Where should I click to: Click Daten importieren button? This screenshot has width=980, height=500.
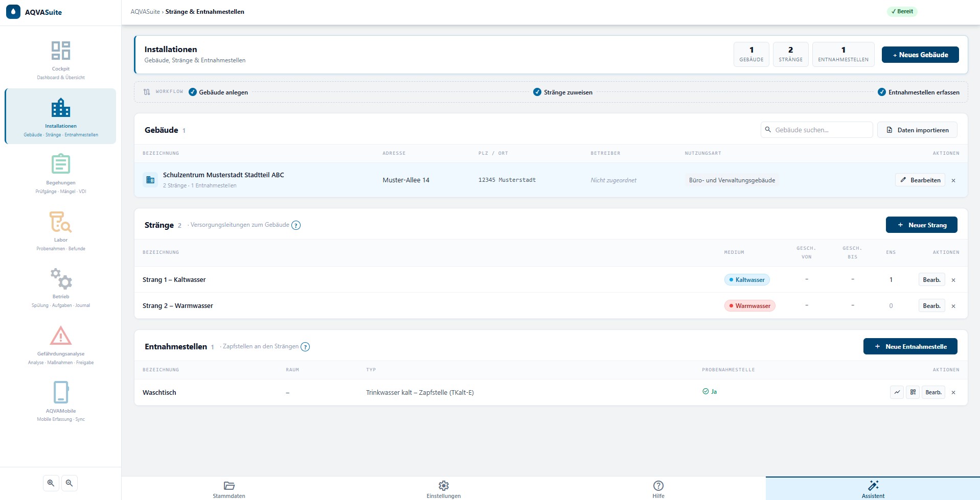pos(918,130)
